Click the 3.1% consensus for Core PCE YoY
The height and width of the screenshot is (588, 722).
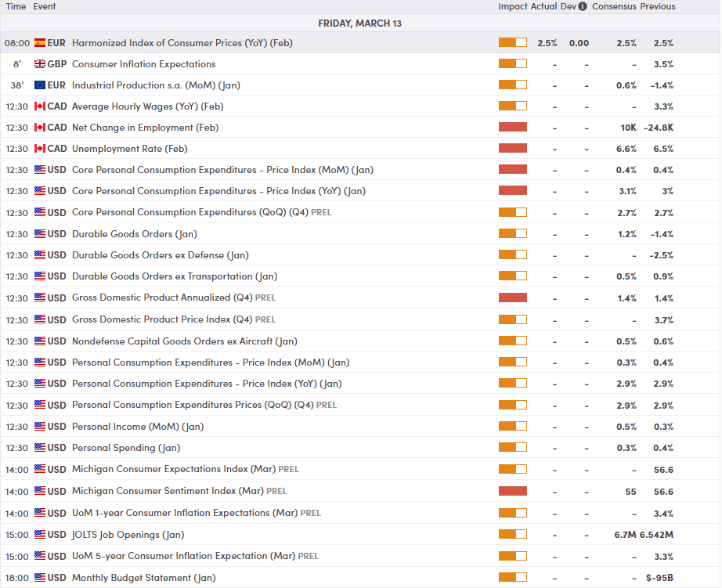(x=627, y=191)
